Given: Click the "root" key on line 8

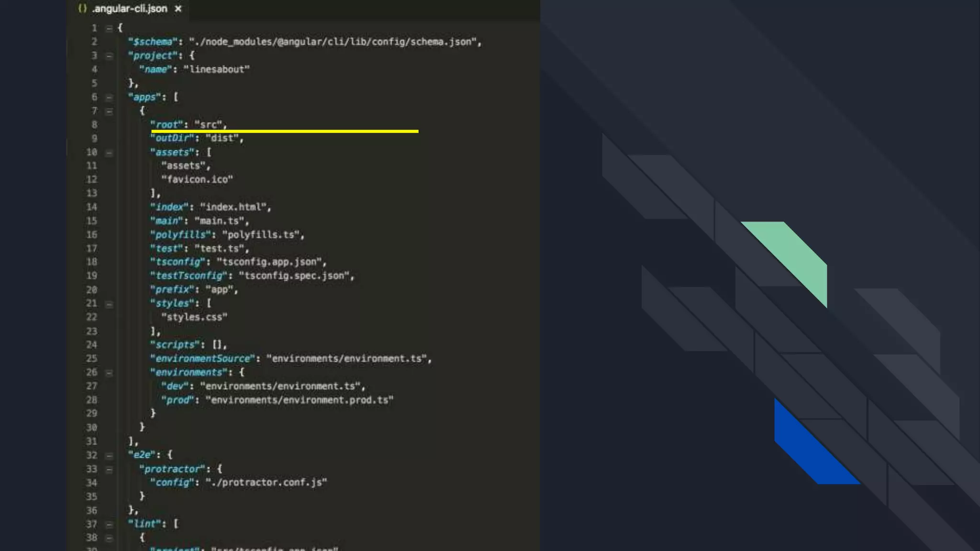Looking at the screenshot, I should pos(167,125).
